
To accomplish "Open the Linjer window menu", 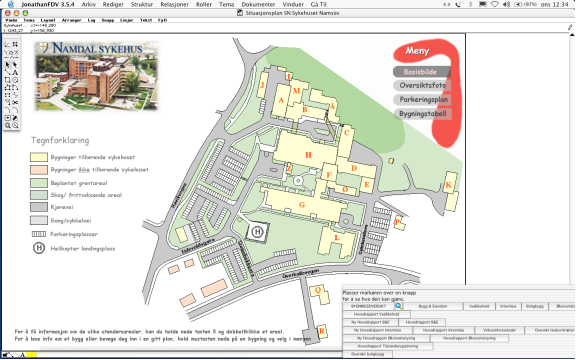I will (x=126, y=20).
